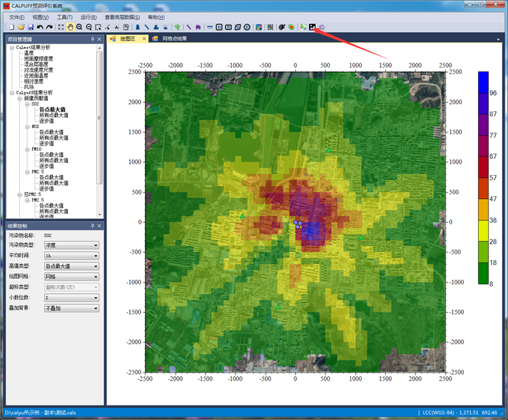Screen dimensions: 508x420
Task: Select 风场 in the project tree
Action: click(x=29, y=87)
